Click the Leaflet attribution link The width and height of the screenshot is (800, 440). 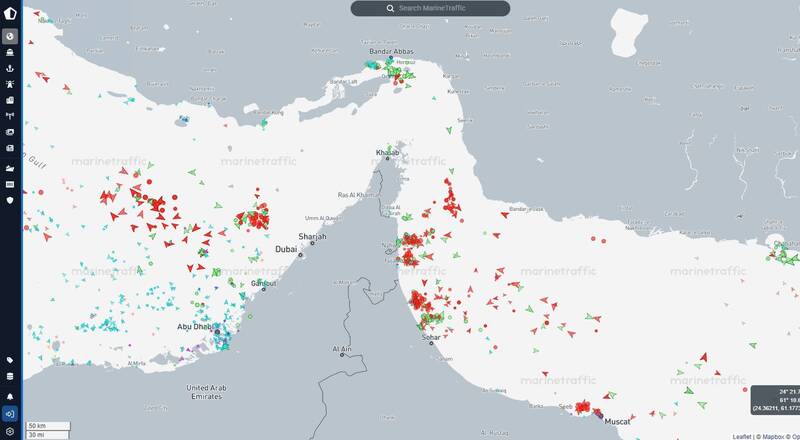point(741,436)
